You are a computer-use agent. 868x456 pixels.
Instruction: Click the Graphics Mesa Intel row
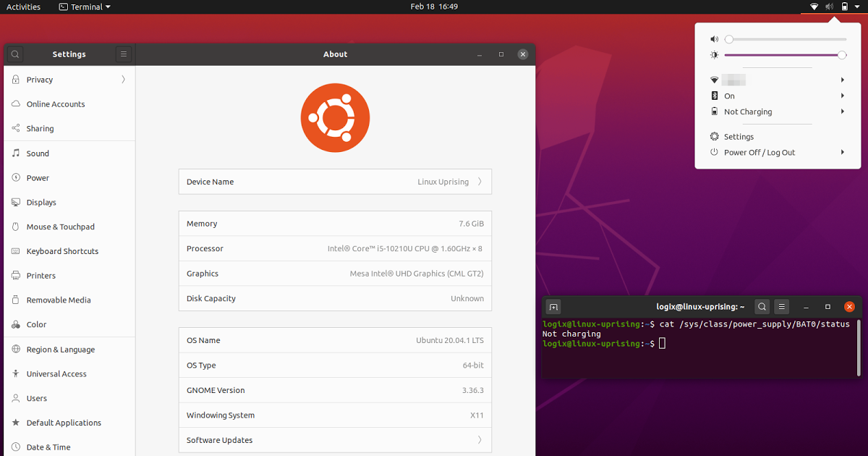335,274
